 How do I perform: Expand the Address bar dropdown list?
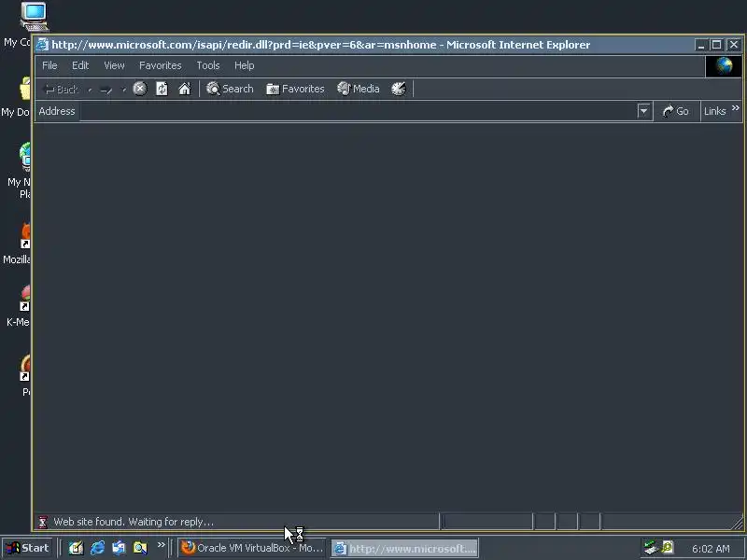pyautogui.click(x=643, y=111)
